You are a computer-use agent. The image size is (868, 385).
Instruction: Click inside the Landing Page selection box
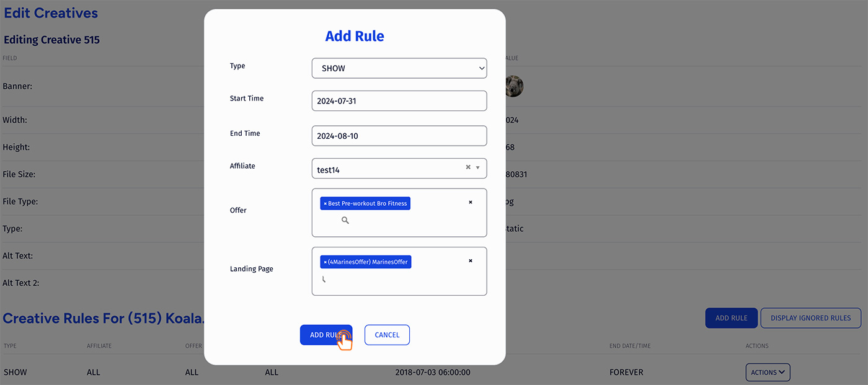point(399,272)
